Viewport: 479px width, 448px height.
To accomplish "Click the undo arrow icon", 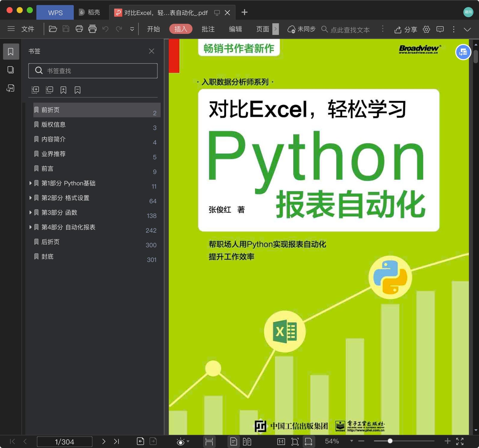I will [x=105, y=29].
